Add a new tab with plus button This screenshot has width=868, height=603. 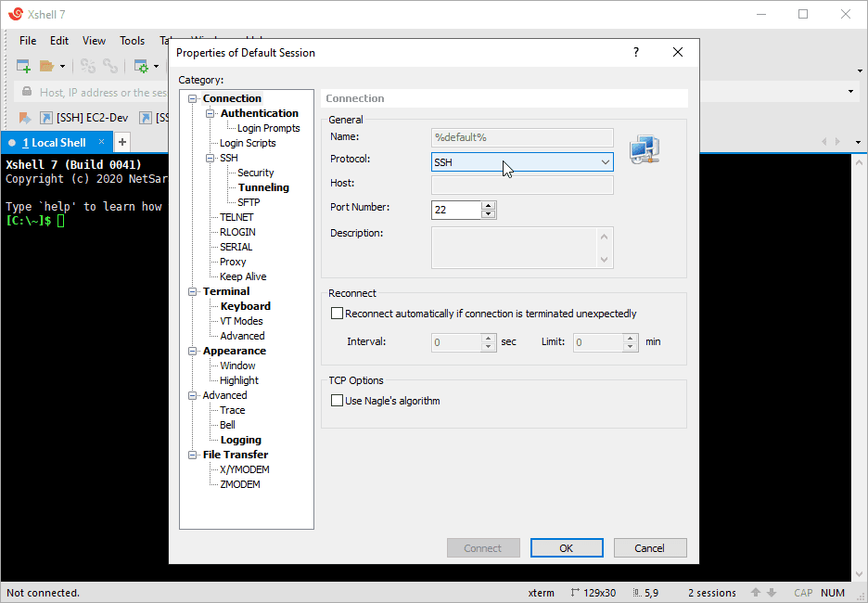pyautogui.click(x=121, y=142)
